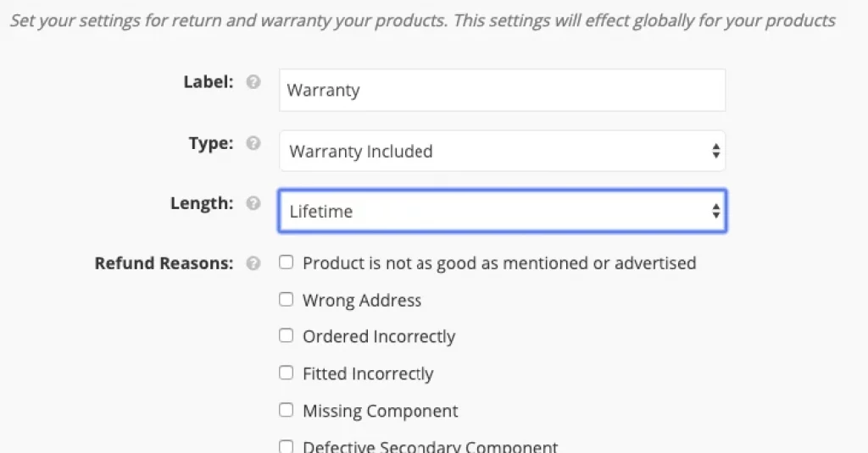Click the 'Type:' field caption
The height and width of the screenshot is (453, 868).
pos(211,143)
